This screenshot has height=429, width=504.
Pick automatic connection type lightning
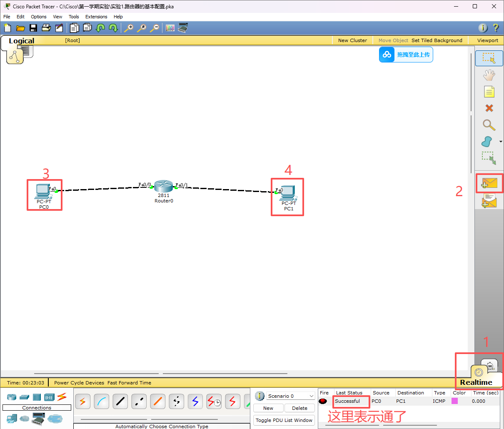coord(83,402)
